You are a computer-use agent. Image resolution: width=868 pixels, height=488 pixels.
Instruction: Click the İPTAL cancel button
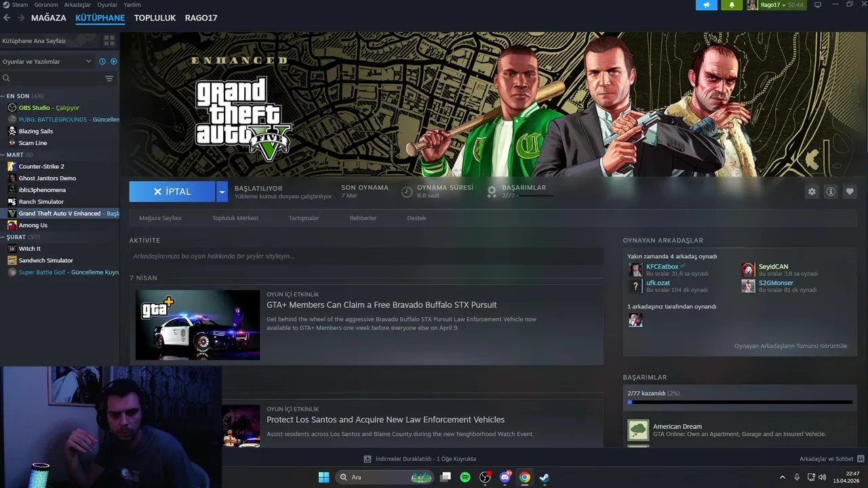(x=172, y=192)
